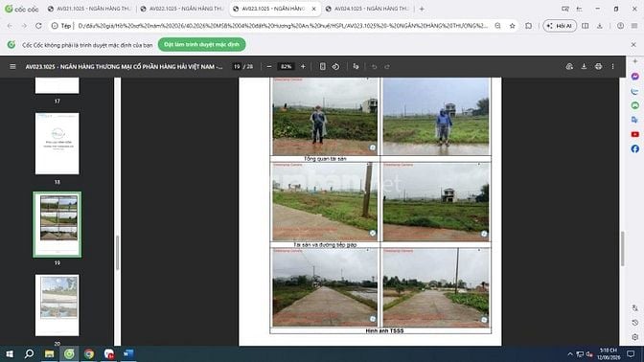Undo last PDF annotation
The image size is (644, 362).
pyautogui.click(x=374, y=66)
